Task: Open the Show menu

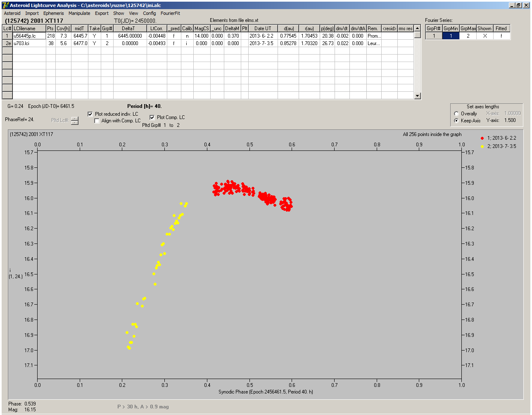Action: pyautogui.click(x=119, y=13)
